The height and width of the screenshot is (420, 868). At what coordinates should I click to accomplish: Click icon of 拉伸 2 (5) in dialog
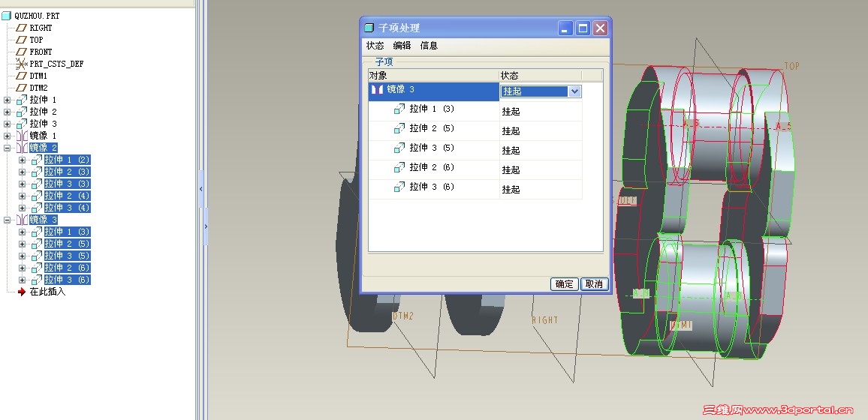pyautogui.click(x=399, y=129)
